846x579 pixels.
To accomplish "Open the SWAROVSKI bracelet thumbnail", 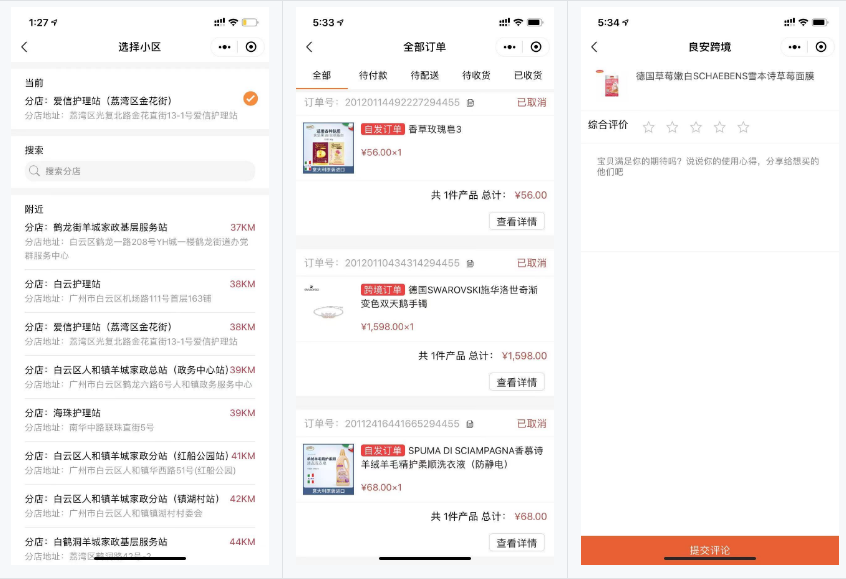I will (x=329, y=308).
